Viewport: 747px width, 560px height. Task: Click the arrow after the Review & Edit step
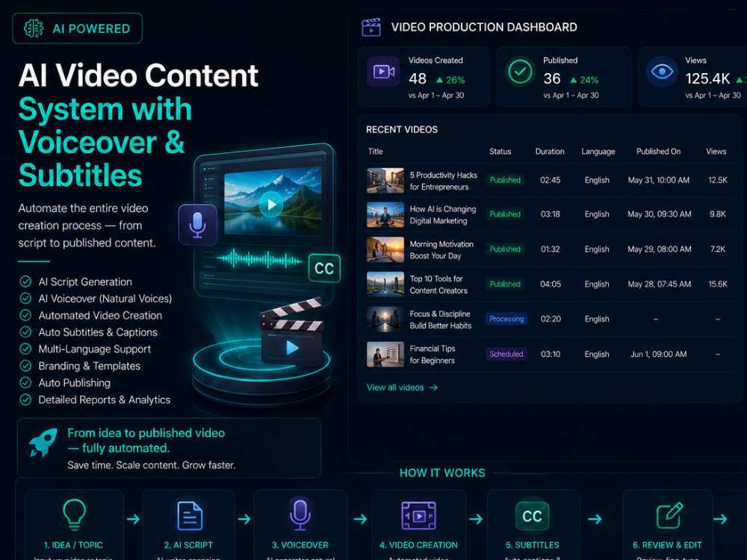click(x=720, y=519)
